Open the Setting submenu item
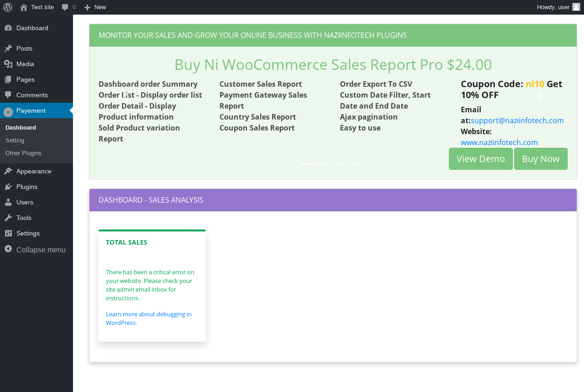 [x=15, y=140]
